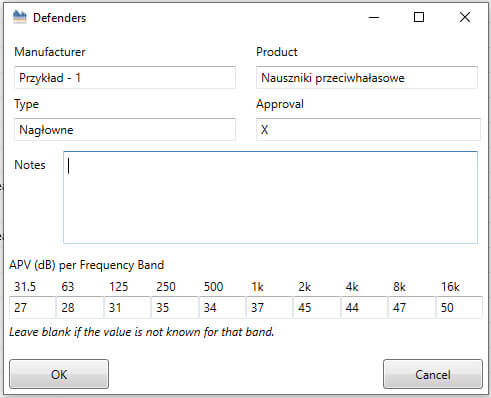Click the 16k APV field showing 50

coord(459,307)
